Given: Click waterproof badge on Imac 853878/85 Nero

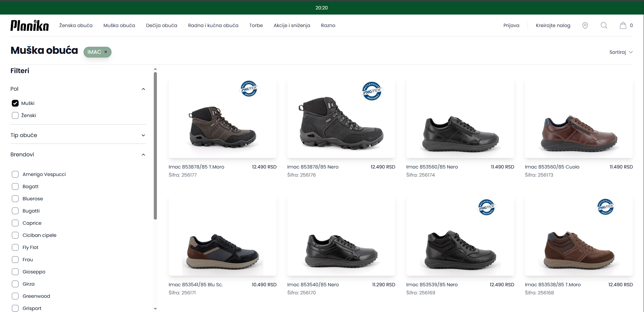Looking at the screenshot, I should (372, 91).
